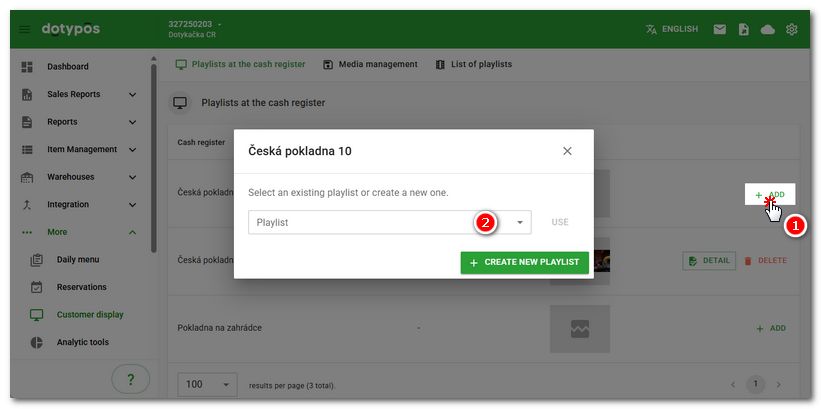Click the cloud icon in header
This screenshot has width=821, height=409.
(x=768, y=30)
